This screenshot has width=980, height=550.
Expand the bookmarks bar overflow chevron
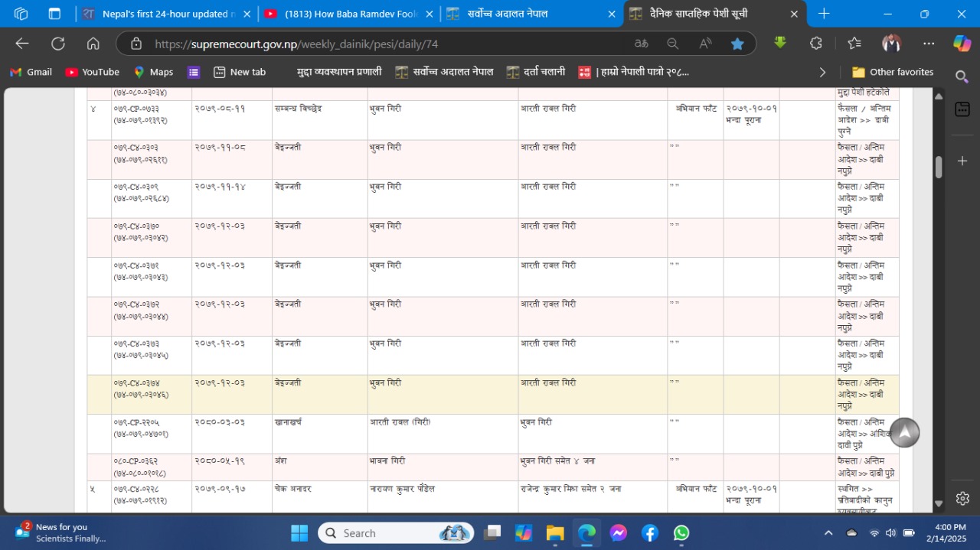822,72
